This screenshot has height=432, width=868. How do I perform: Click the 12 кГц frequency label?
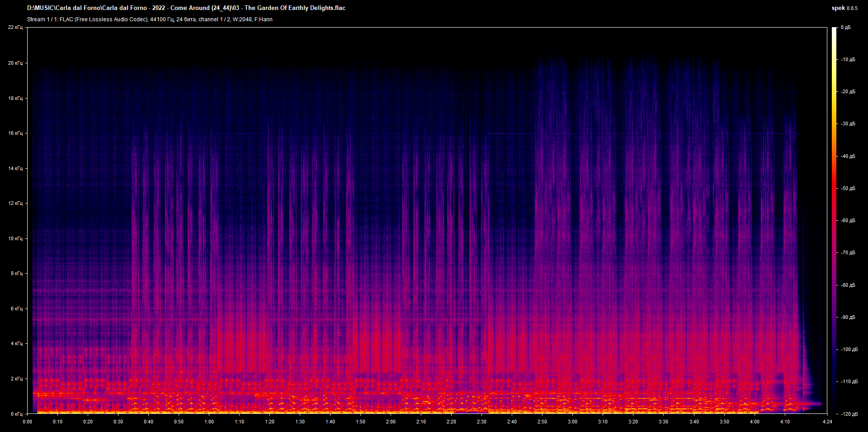click(x=15, y=203)
